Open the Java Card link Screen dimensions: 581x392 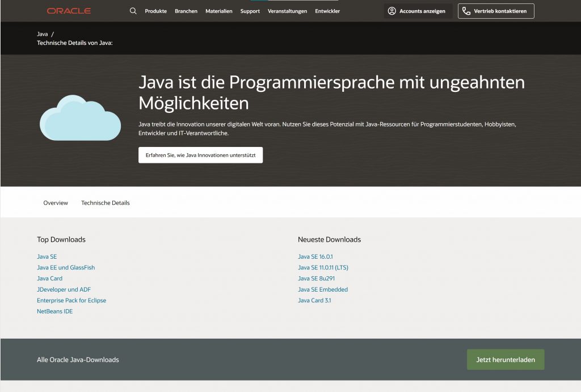pyautogui.click(x=50, y=278)
